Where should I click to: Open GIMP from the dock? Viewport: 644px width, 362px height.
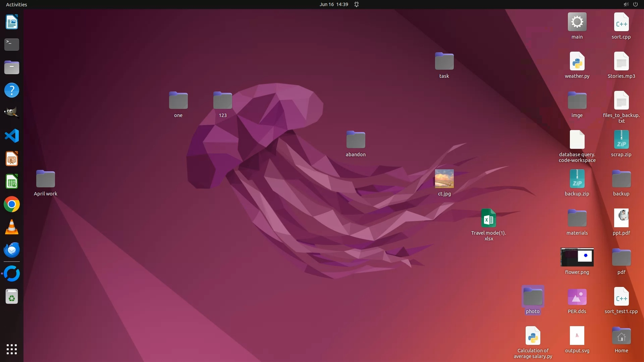[12, 113]
